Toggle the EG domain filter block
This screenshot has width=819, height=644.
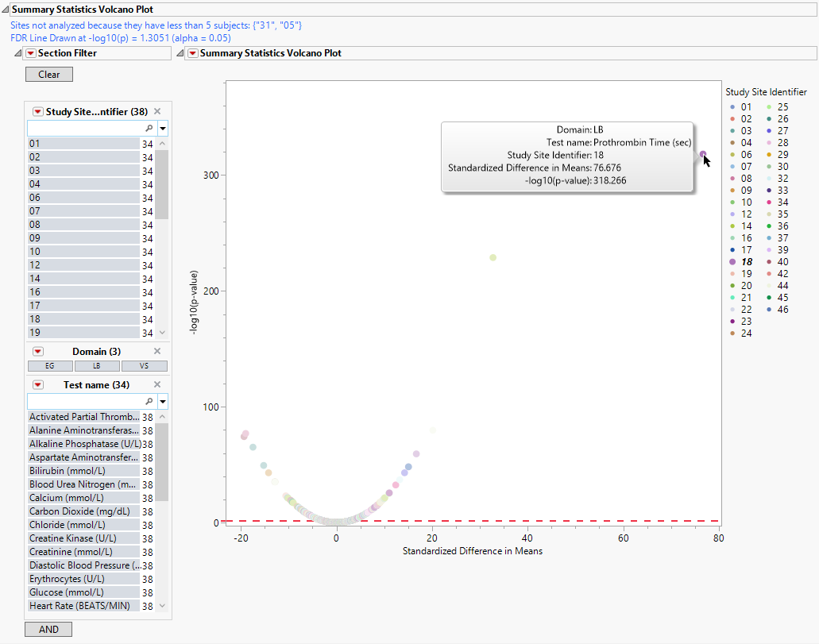pyautogui.click(x=50, y=366)
